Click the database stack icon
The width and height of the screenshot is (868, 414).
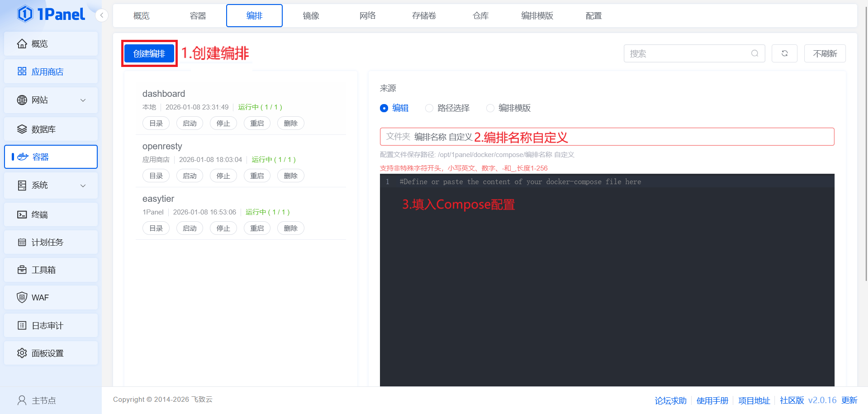click(22, 129)
